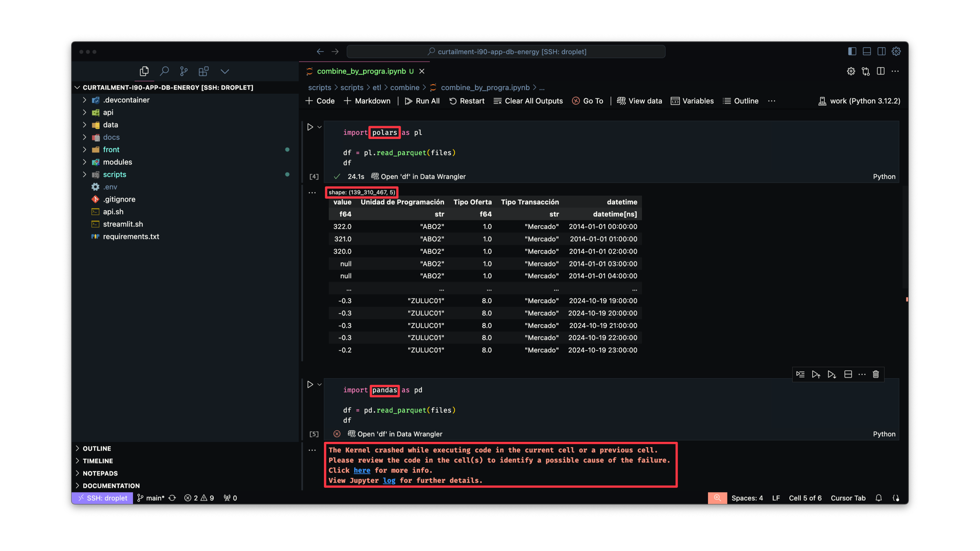The image size is (980, 551).
Task: Click Run All in the notebook toolbar
Action: (422, 101)
